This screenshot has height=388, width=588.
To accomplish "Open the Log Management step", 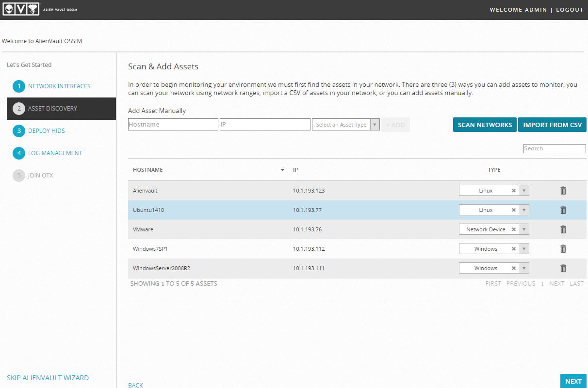I will pos(55,153).
